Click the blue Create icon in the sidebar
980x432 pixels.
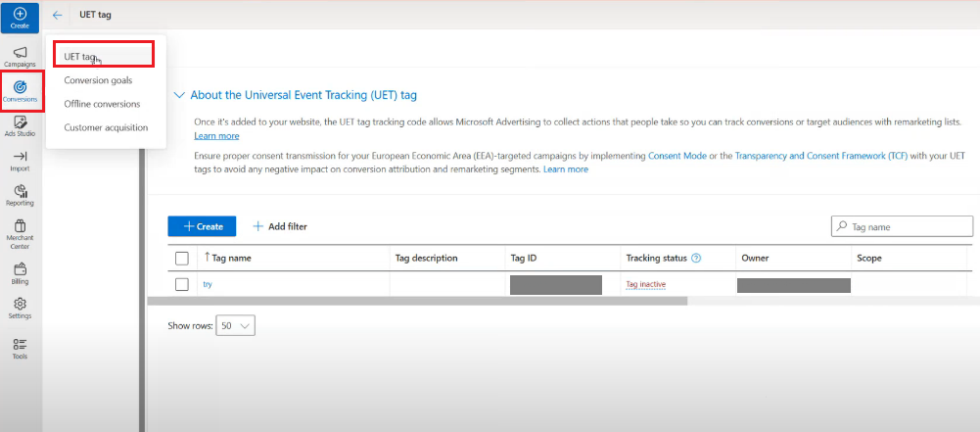pos(20,18)
